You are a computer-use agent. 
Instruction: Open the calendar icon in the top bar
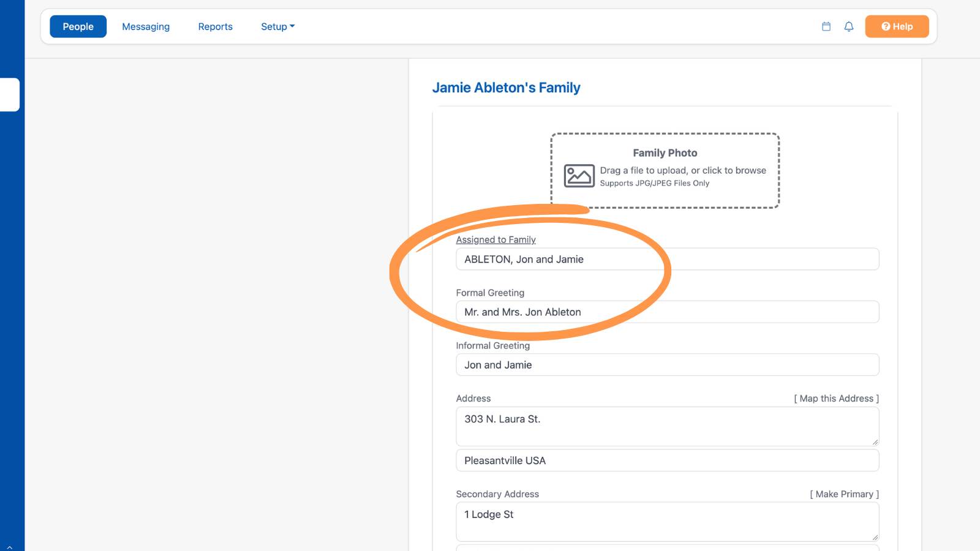coord(826,26)
